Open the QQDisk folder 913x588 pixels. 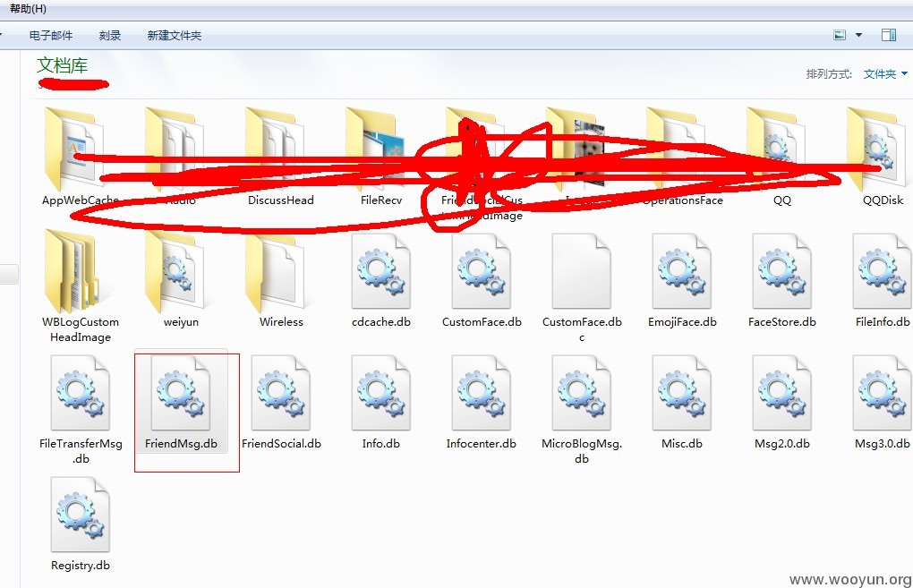click(883, 158)
